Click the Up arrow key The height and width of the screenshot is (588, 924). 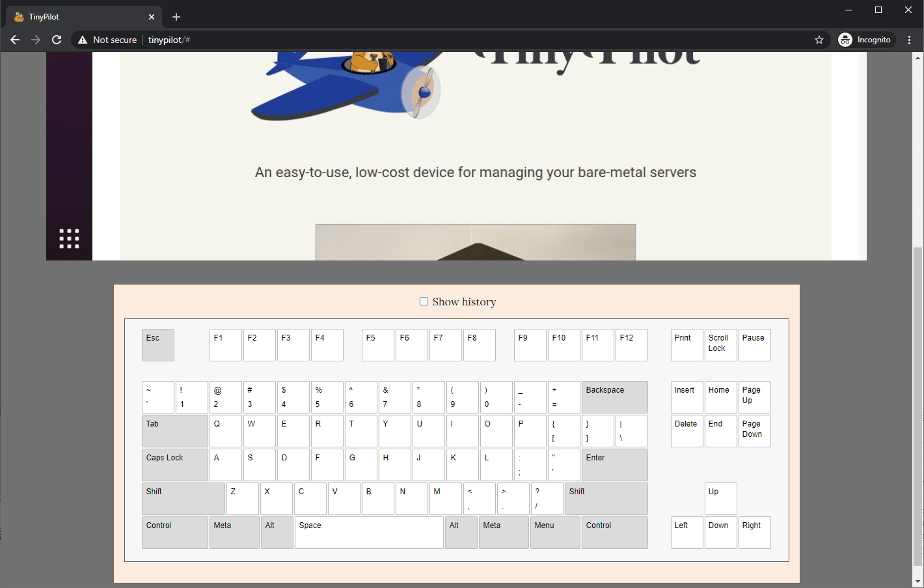pos(721,499)
